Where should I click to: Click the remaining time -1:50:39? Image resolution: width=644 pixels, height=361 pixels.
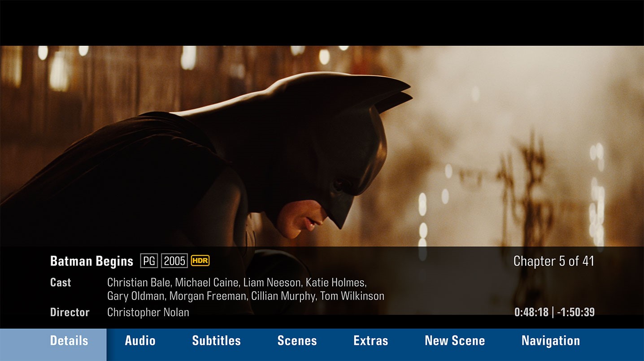point(576,312)
